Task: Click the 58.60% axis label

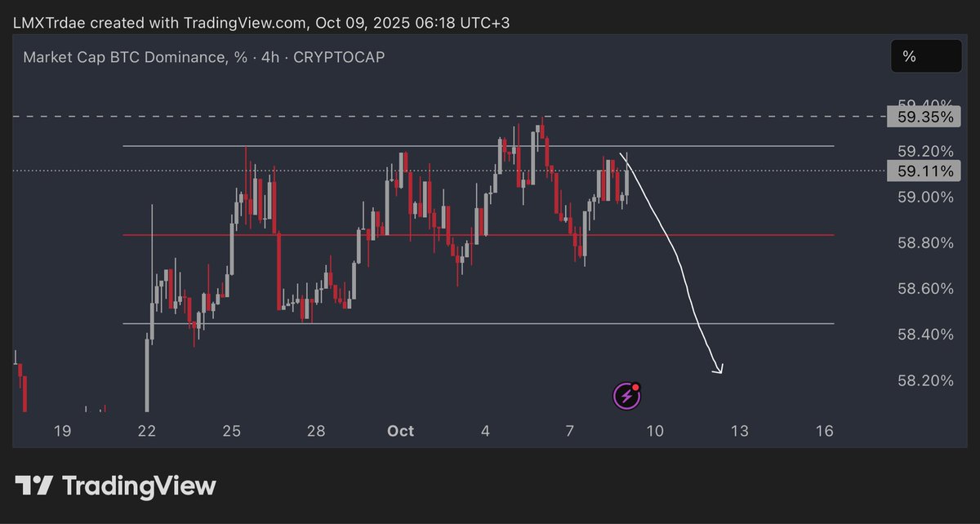Action: pyautogui.click(x=925, y=288)
